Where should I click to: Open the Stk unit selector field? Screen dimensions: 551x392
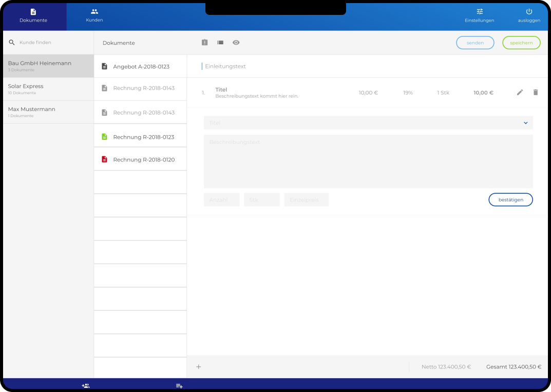261,200
